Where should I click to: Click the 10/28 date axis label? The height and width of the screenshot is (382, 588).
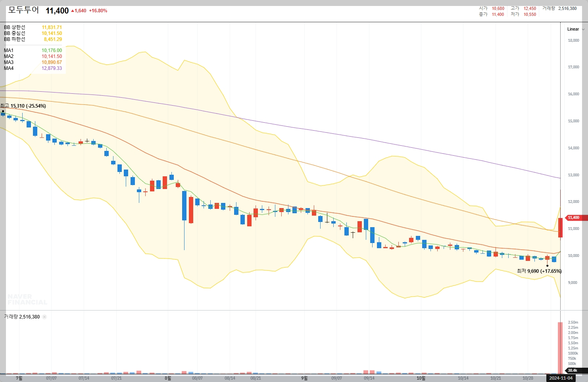pos(528,378)
